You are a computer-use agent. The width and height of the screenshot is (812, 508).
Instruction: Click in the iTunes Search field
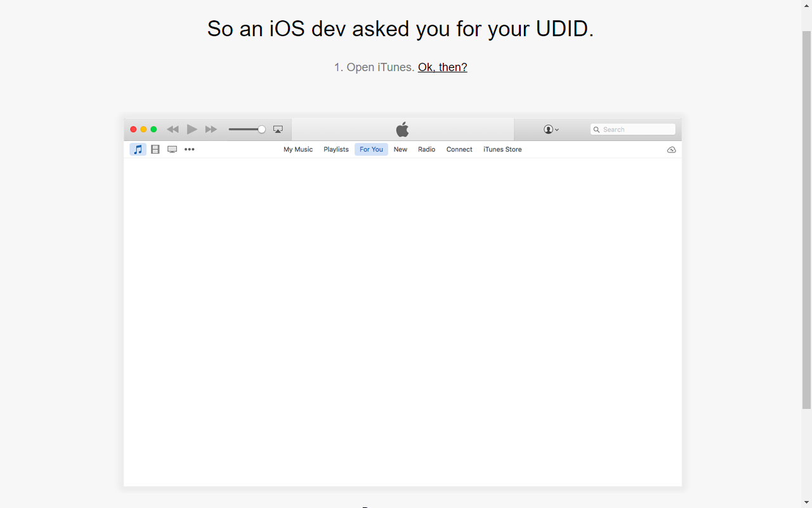coord(632,130)
